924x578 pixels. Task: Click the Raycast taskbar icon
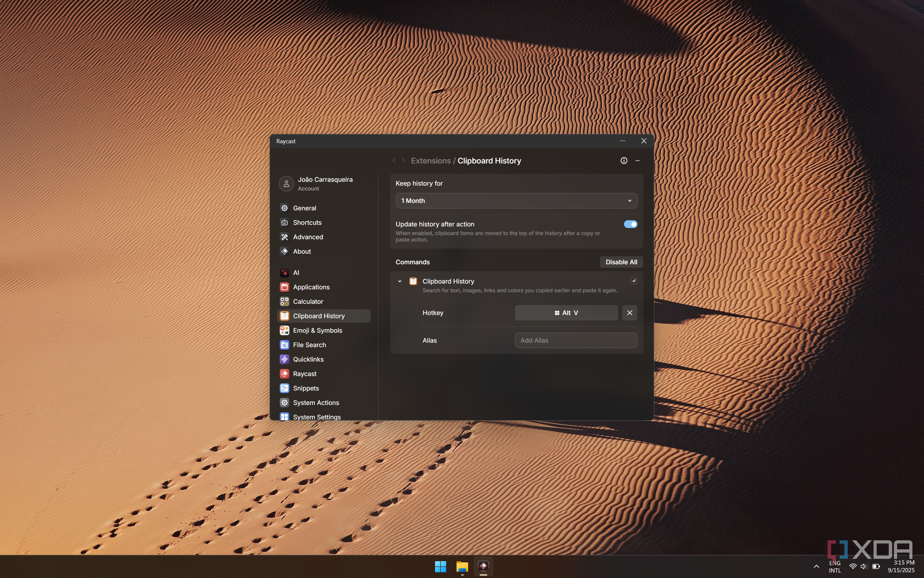tap(483, 566)
